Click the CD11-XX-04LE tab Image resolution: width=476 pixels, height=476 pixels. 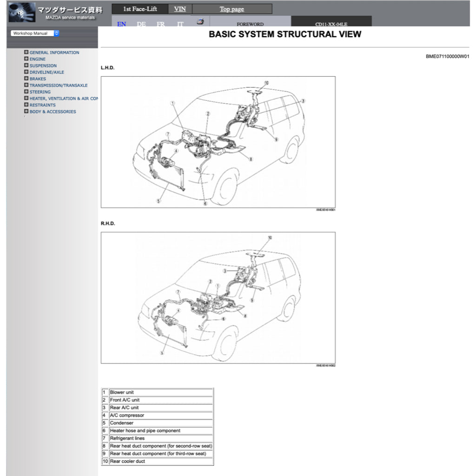(x=331, y=24)
